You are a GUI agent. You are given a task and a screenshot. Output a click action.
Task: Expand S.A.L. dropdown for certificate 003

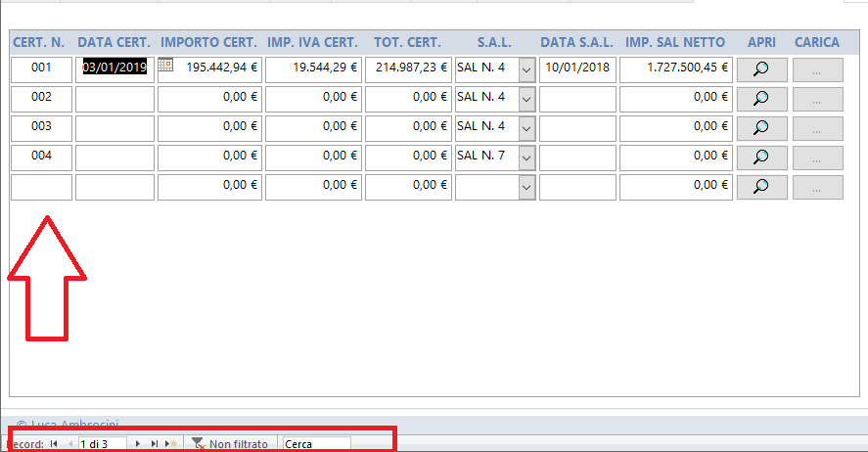pyautogui.click(x=527, y=129)
